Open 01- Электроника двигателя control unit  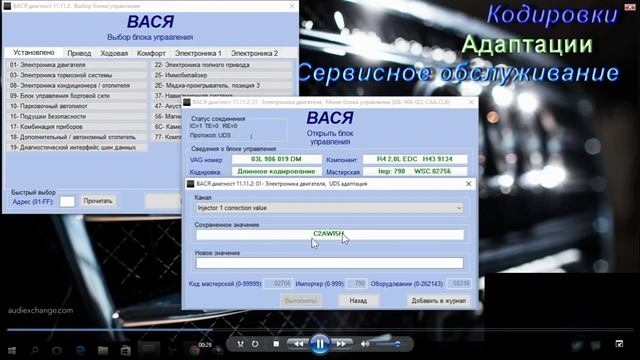point(77,65)
